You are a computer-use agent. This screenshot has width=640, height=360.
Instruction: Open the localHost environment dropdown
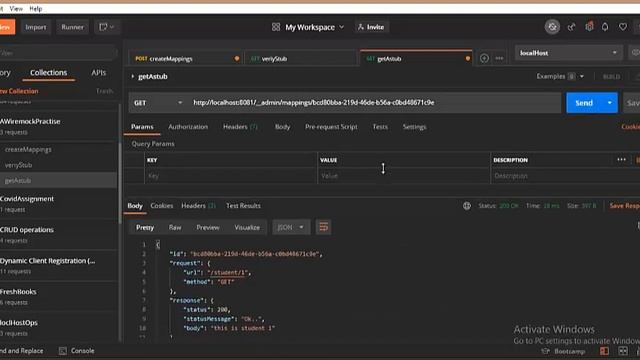click(x=568, y=53)
